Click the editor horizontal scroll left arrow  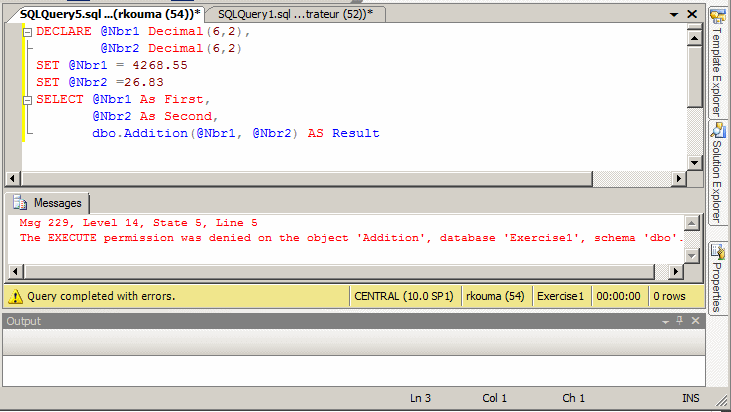point(12,179)
